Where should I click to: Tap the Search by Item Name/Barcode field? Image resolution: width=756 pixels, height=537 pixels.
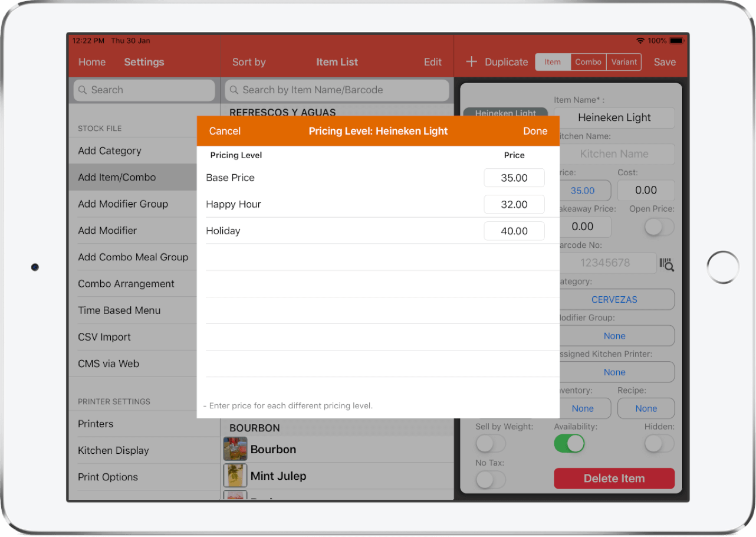click(x=337, y=90)
